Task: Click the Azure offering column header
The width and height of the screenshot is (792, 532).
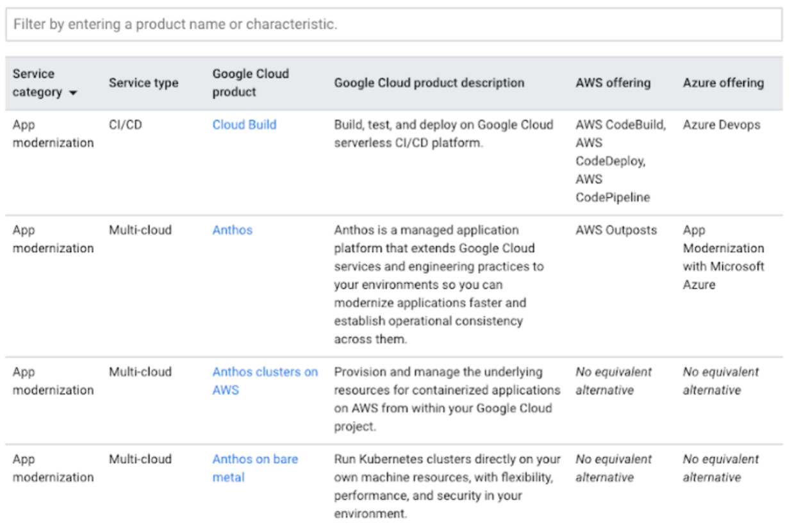Action: tap(723, 83)
